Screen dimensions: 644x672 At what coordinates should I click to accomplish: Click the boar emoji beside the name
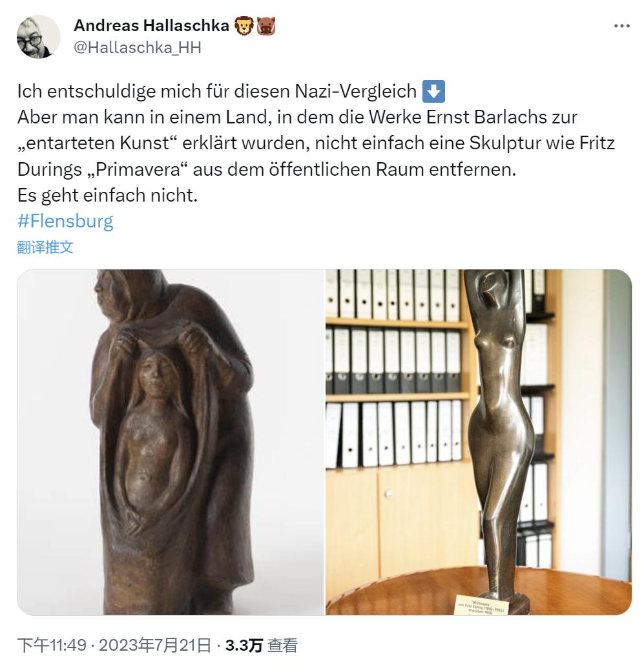click(x=266, y=26)
